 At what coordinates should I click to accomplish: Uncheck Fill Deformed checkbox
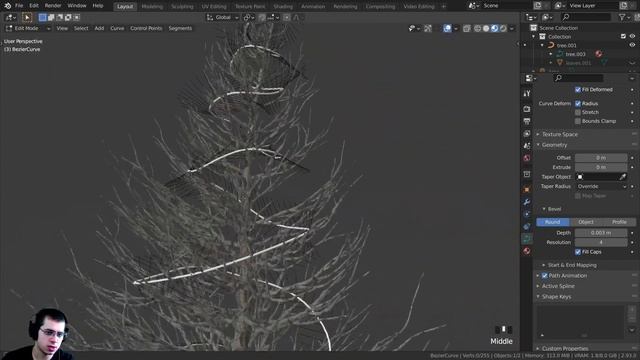pos(578,89)
